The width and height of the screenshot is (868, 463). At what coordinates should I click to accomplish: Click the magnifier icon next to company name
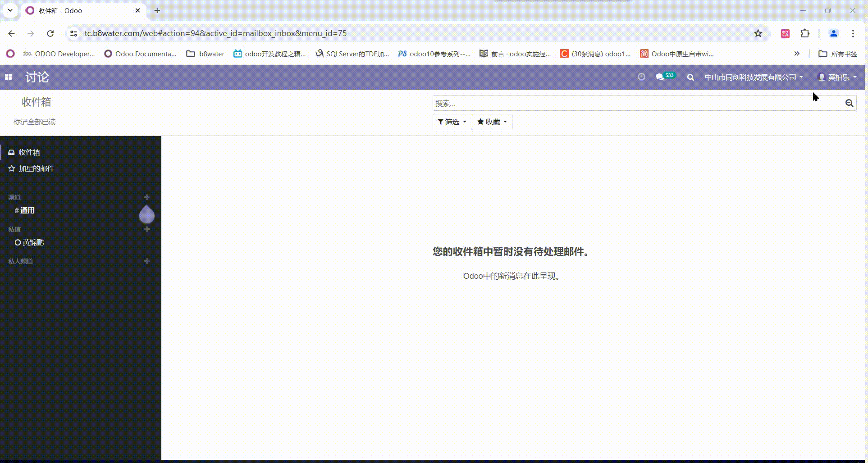tap(690, 77)
